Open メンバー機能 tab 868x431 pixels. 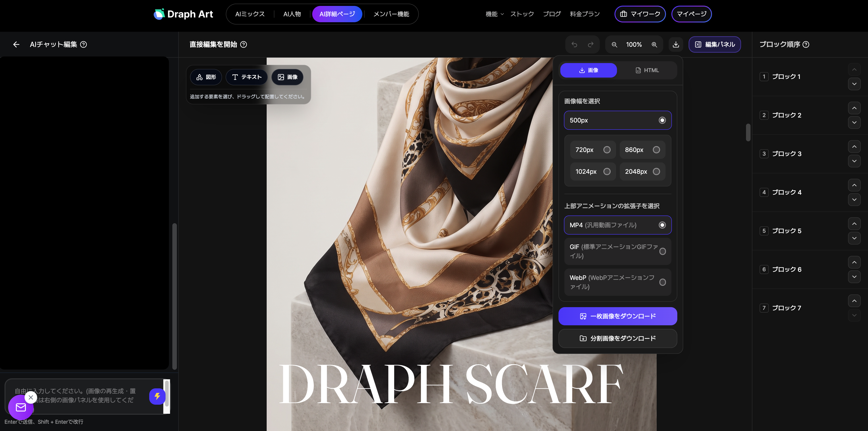point(391,14)
